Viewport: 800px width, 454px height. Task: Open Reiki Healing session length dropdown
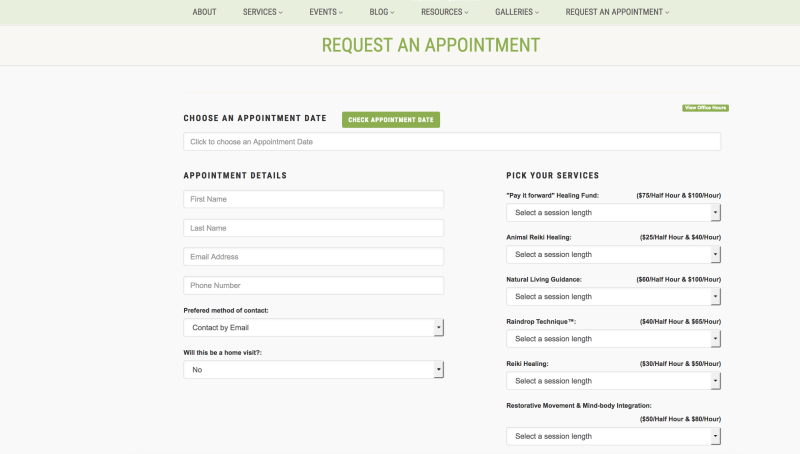[613, 381]
